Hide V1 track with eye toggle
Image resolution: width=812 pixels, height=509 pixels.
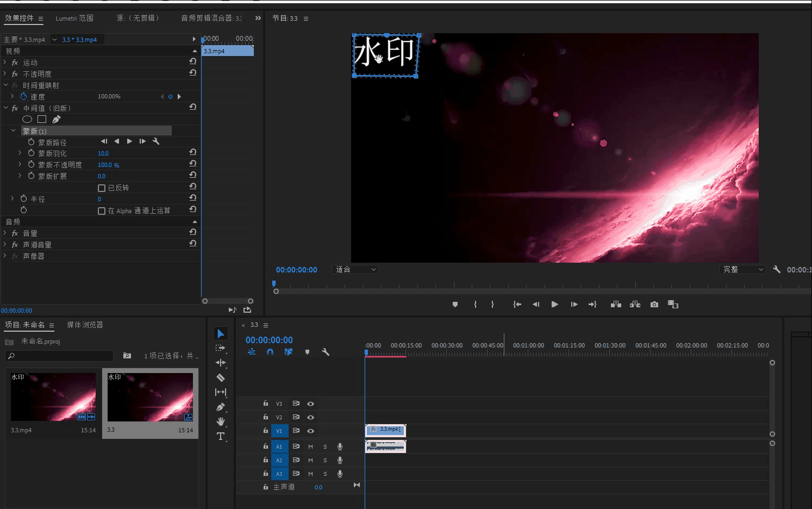tap(310, 431)
